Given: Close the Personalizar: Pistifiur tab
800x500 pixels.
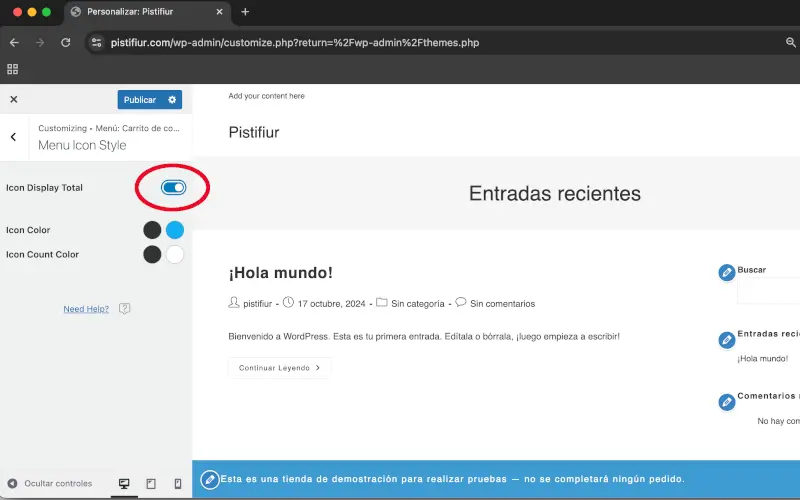Looking at the screenshot, I should pos(219,12).
